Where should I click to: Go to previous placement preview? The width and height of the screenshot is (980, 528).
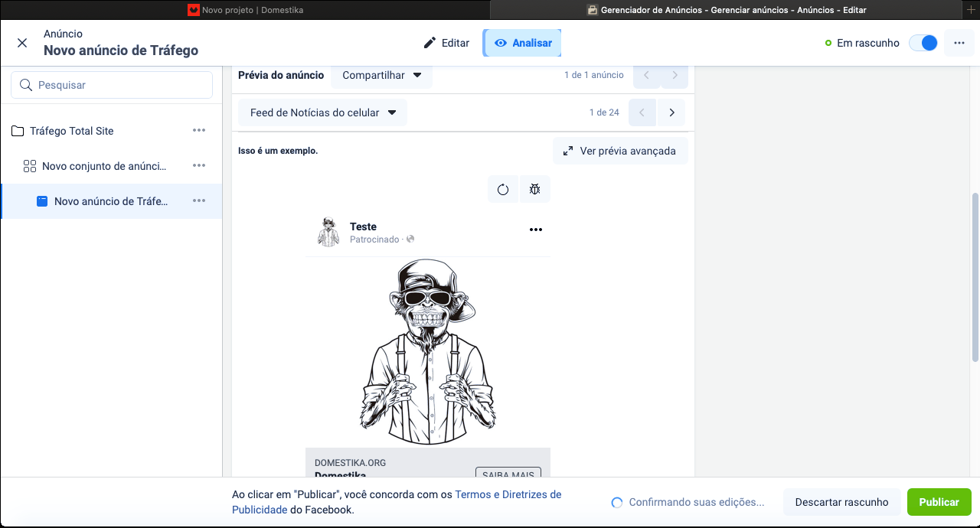(x=642, y=112)
